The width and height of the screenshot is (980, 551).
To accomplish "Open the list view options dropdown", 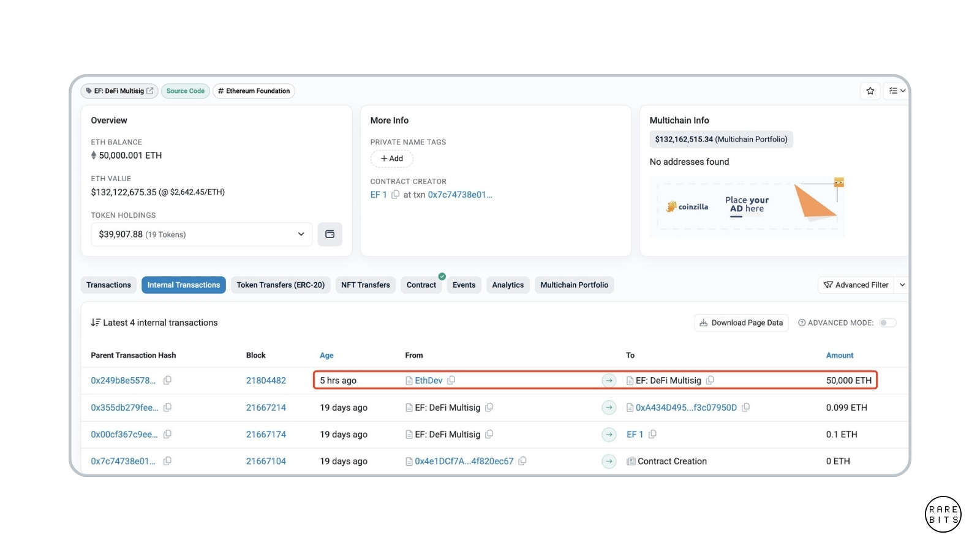I will (897, 91).
